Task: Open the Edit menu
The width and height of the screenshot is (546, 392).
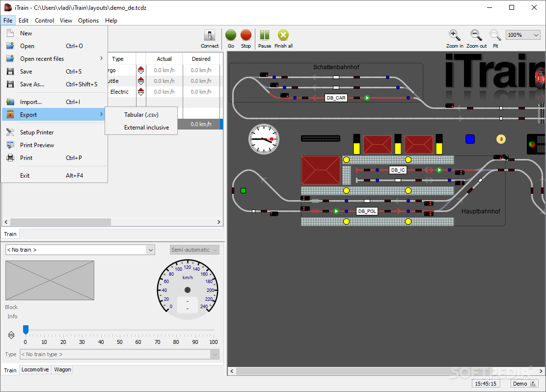Action: pyautogui.click(x=24, y=21)
